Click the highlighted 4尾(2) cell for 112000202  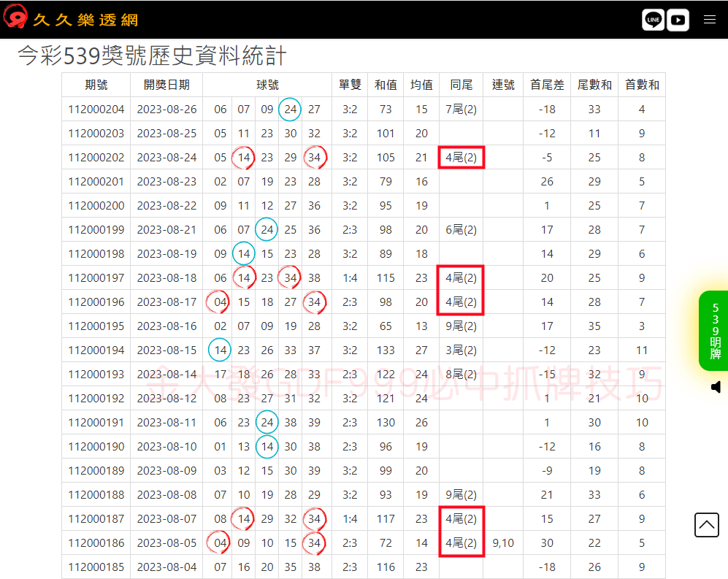coord(461,157)
